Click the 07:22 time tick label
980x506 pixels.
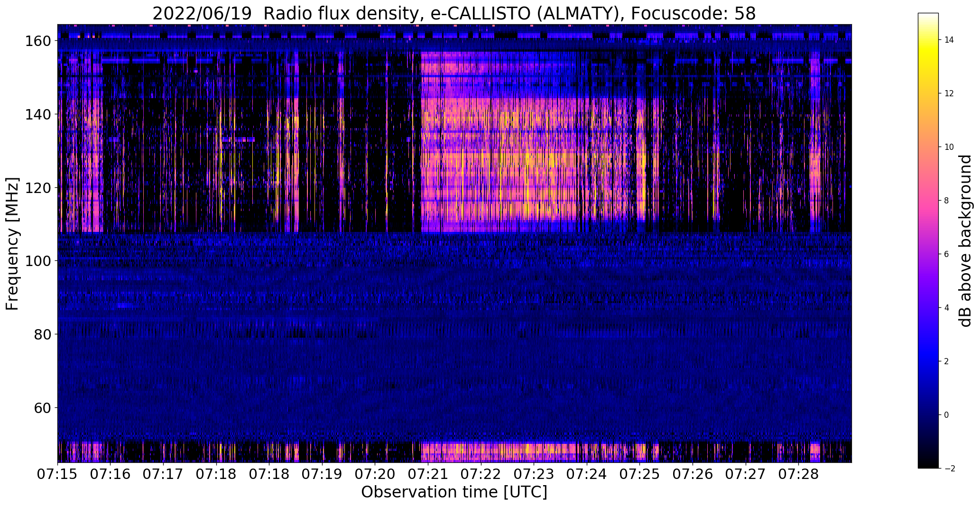(x=481, y=474)
